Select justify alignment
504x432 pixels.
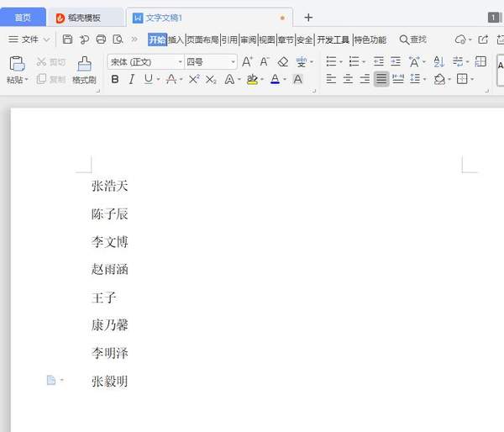[x=381, y=79]
